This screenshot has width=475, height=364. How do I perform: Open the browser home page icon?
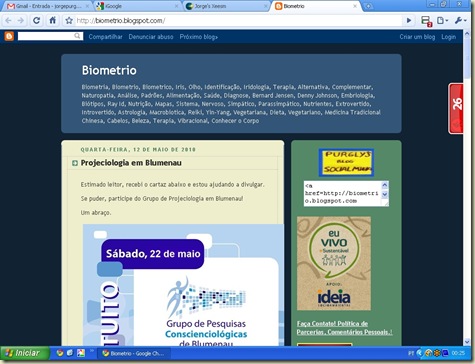(x=53, y=21)
